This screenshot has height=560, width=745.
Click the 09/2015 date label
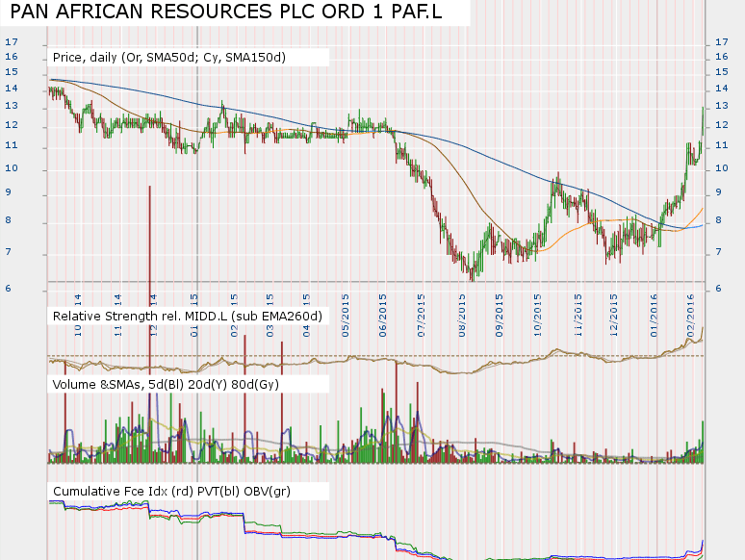[x=500, y=316]
